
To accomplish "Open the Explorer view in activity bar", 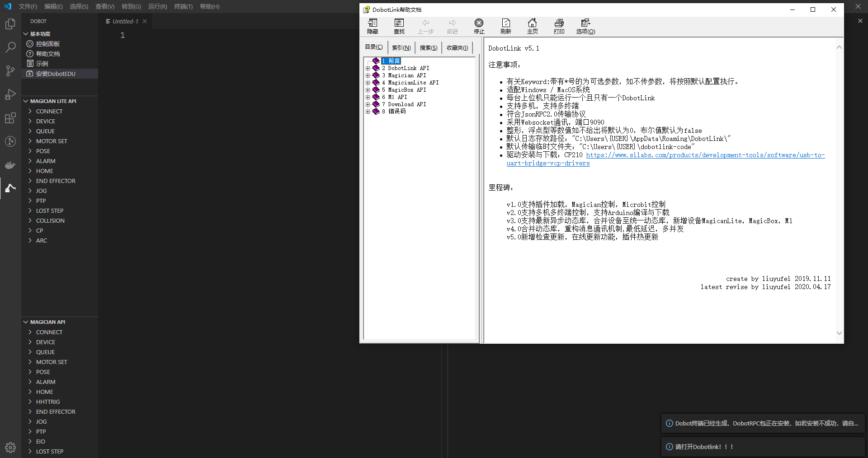I will click(10, 23).
